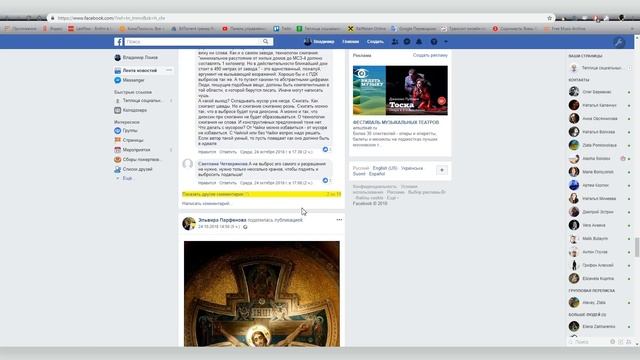Add language with the plus button
640x360 pixels.
click(x=442, y=170)
